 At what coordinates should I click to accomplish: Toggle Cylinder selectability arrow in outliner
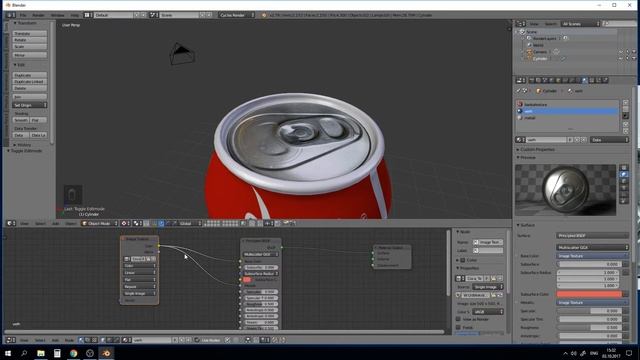[x=627, y=58]
